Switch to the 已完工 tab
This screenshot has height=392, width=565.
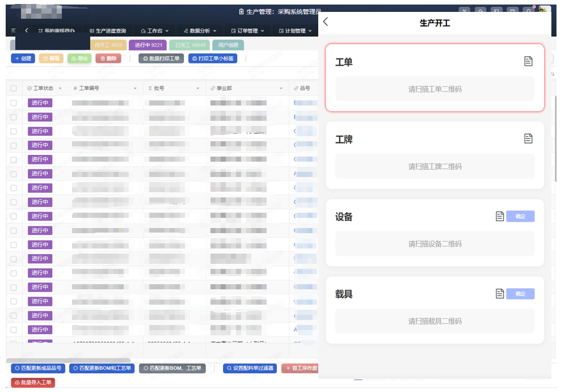[189, 45]
